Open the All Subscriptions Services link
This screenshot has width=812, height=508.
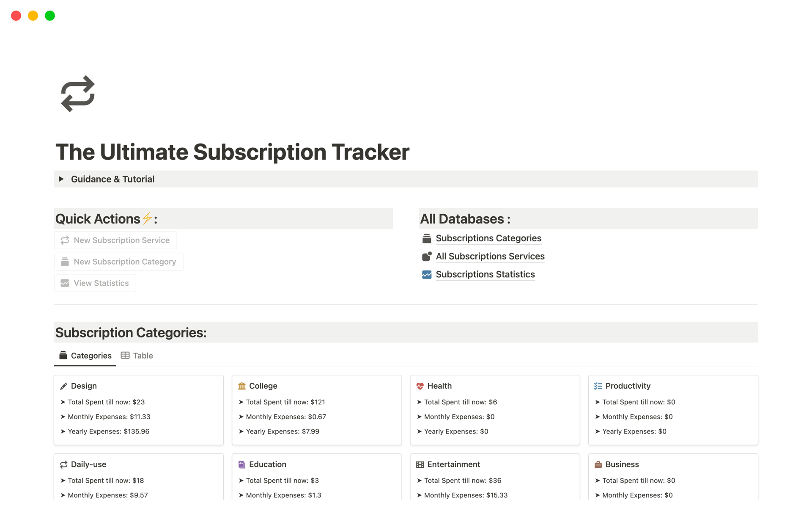490,257
